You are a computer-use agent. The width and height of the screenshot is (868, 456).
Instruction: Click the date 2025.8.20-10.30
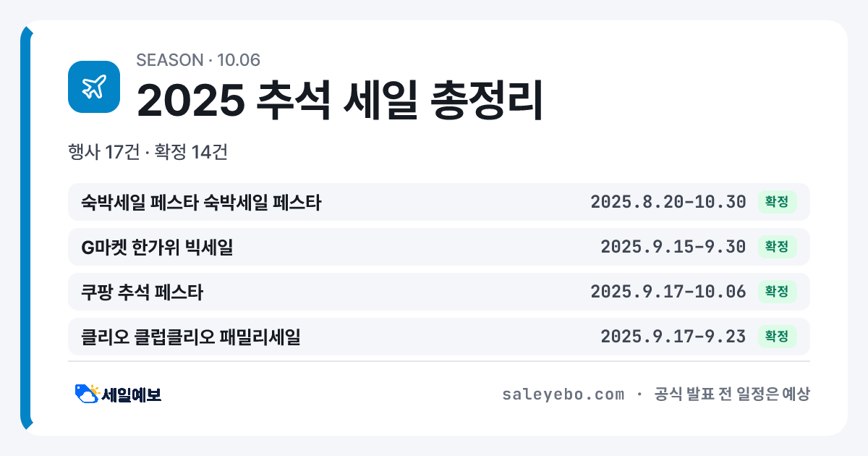coord(668,202)
